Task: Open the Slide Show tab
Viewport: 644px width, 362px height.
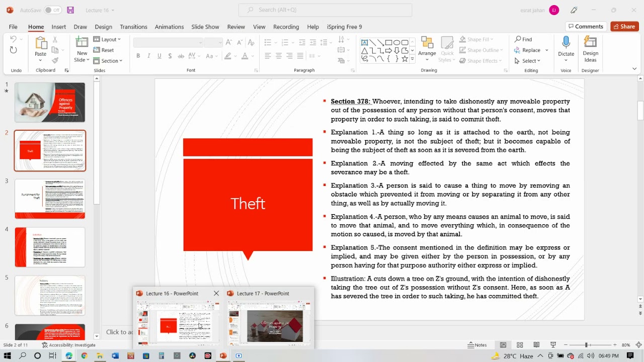Action: 205,27
